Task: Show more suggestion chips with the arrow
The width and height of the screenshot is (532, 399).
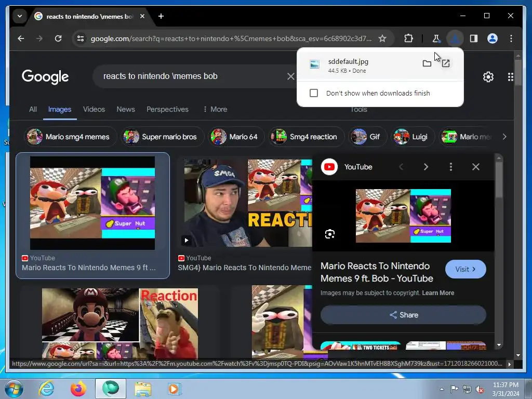Action: pos(504,137)
